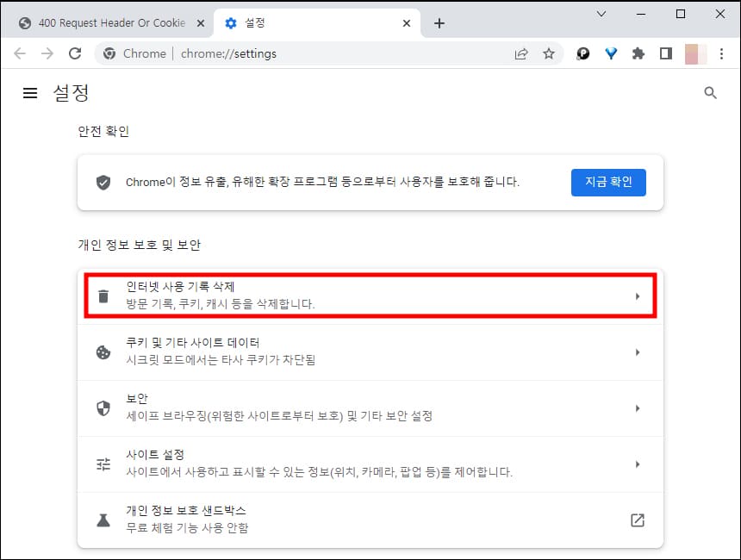The width and height of the screenshot is (741, 560).
Task: Click the 지금 확인 safety check button
Action: 608,182
